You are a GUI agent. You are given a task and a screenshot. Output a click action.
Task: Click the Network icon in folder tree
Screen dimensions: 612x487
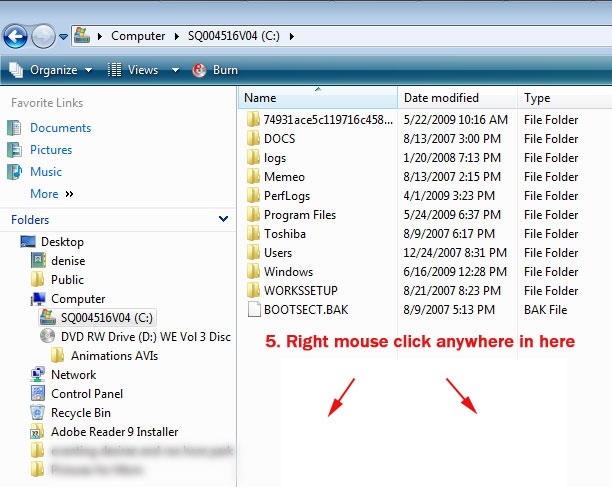pos(37,375)
